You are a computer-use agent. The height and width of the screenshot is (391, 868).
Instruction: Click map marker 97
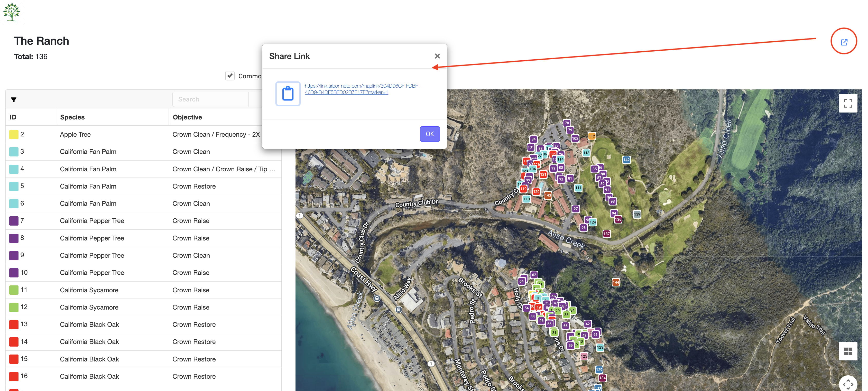coord(576,209)
